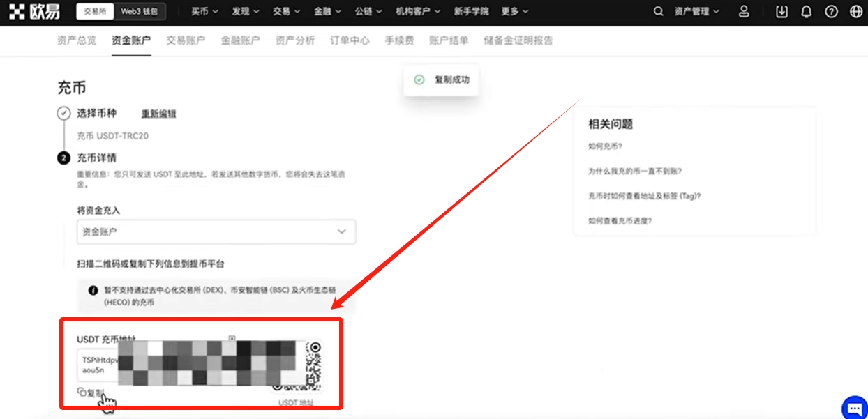
Task: Click the info icon in DEX notice
Action: 93,289
